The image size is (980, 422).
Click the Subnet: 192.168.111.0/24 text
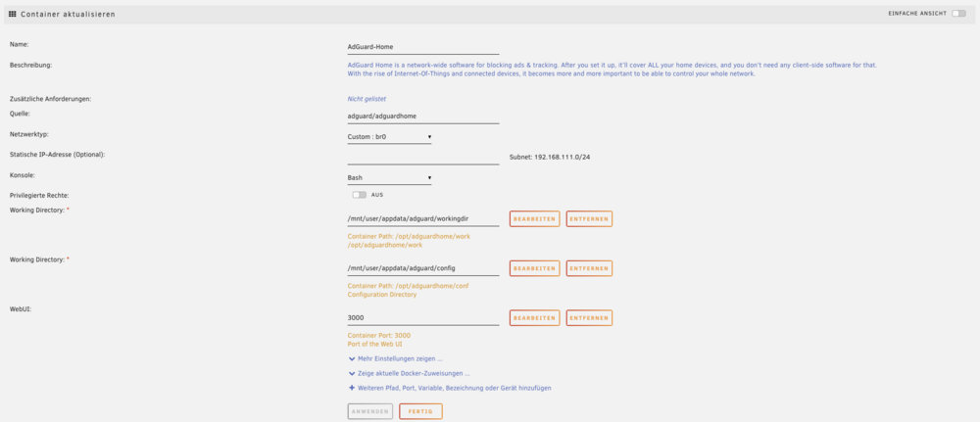[550, 158]
